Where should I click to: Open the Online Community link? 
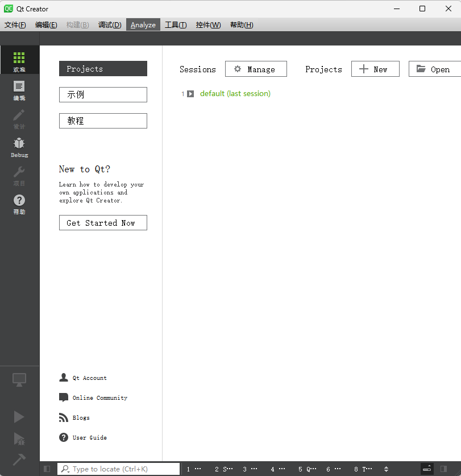point(93,398)
